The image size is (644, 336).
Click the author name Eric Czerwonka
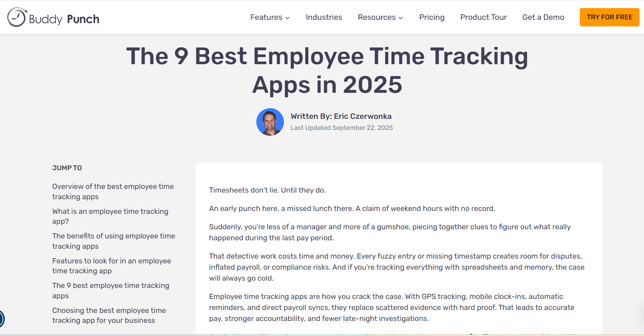click(362, 116)
